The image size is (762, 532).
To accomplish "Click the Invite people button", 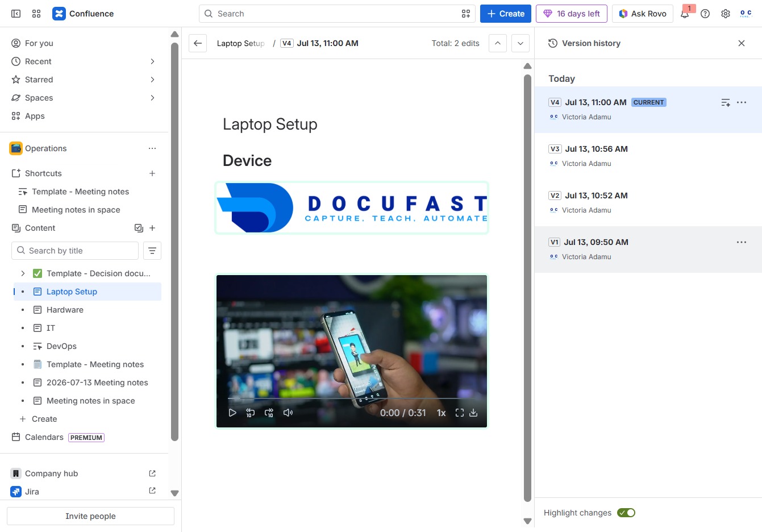I will point(90,516).
